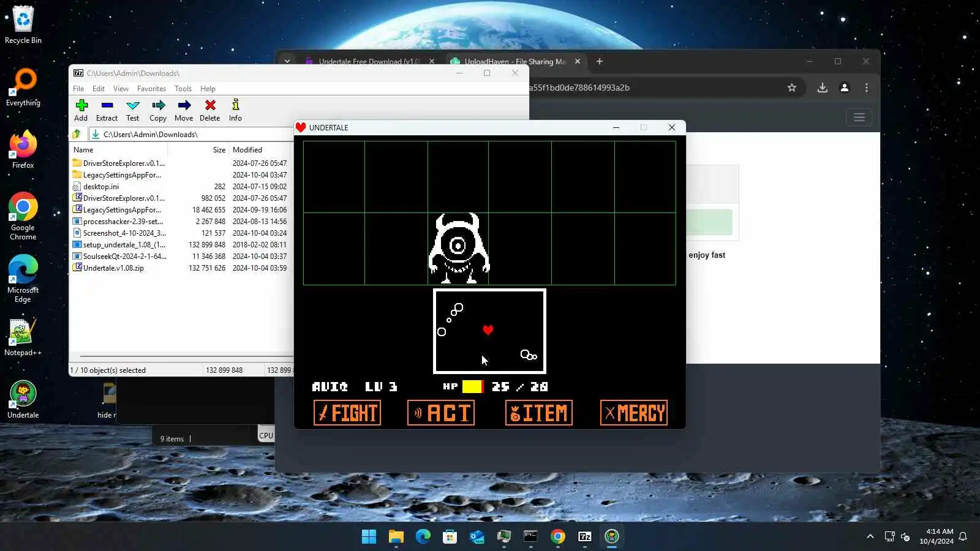Click the red Delete icon in 7-Zip

point(209,110)
